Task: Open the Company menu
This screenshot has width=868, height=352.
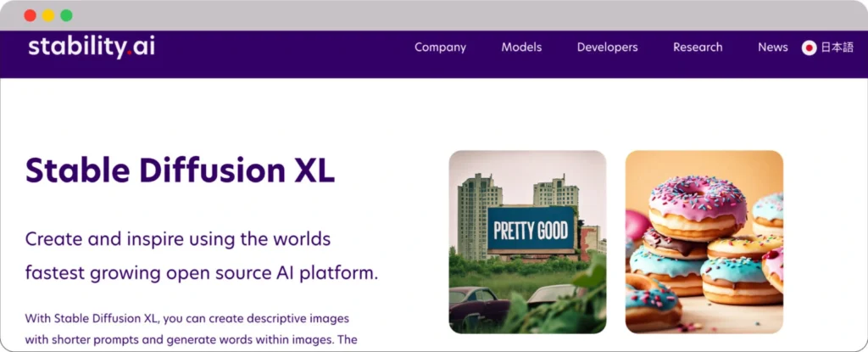Action: click(440, 47)
